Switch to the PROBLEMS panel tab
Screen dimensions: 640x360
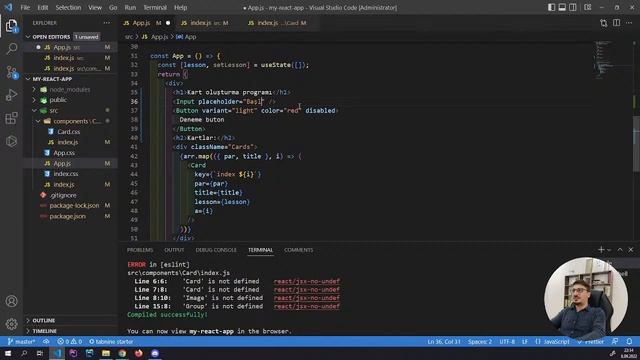click(140, 250)
